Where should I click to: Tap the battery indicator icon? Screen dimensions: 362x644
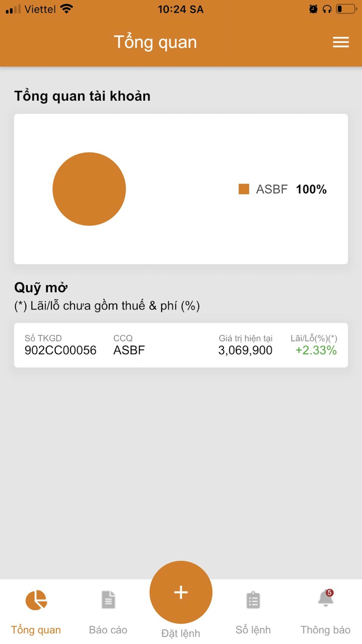[x=346, y=9]
